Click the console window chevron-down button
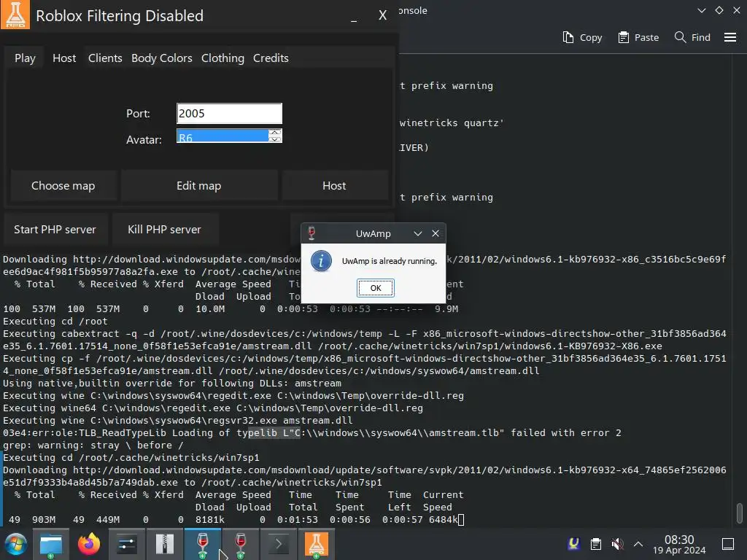Viewport: 747px width, 560px height. click(702, 10)
